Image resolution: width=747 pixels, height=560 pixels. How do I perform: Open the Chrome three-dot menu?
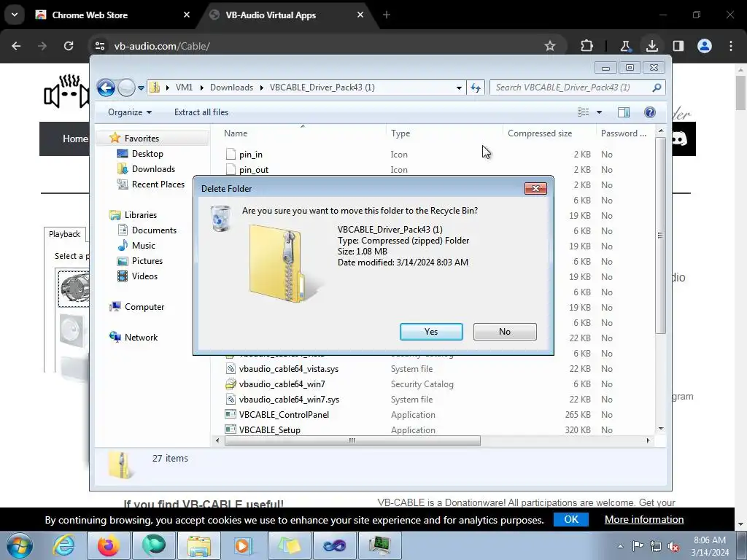click(731, 46)
